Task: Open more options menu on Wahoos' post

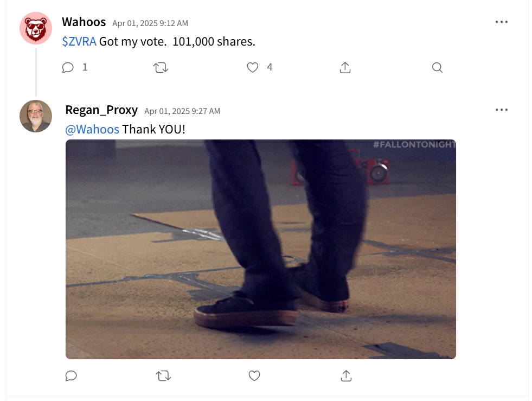Action: point(502,22)
